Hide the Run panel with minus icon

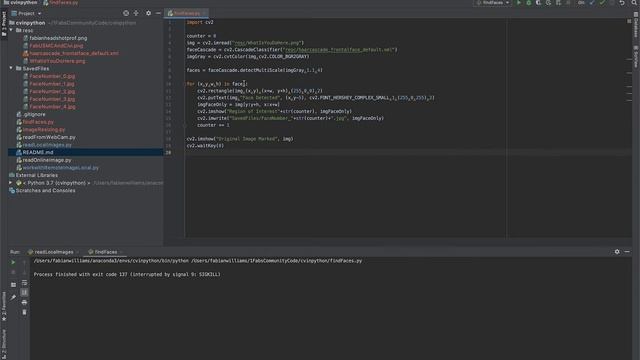[627, 252]
